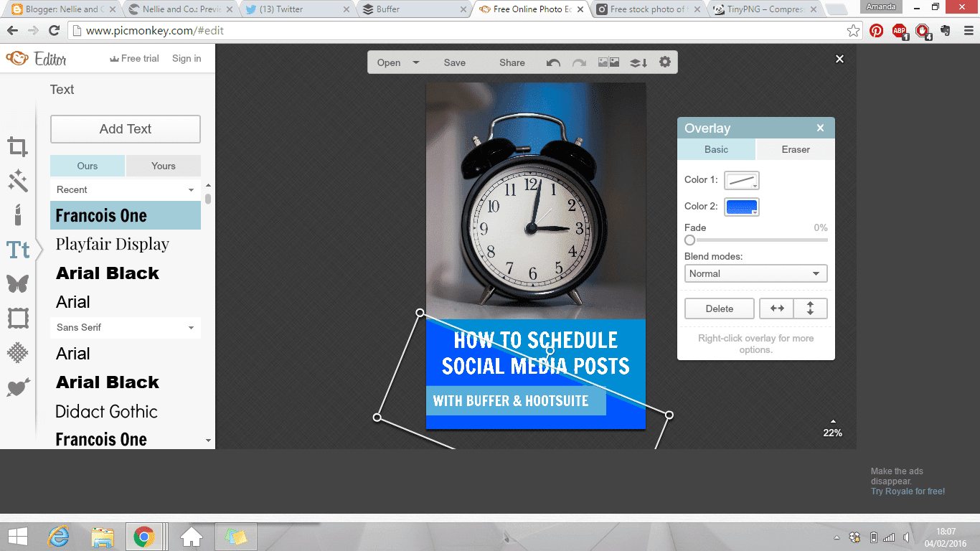Undo the last edit
980x551 pixels.
[553, 62]
